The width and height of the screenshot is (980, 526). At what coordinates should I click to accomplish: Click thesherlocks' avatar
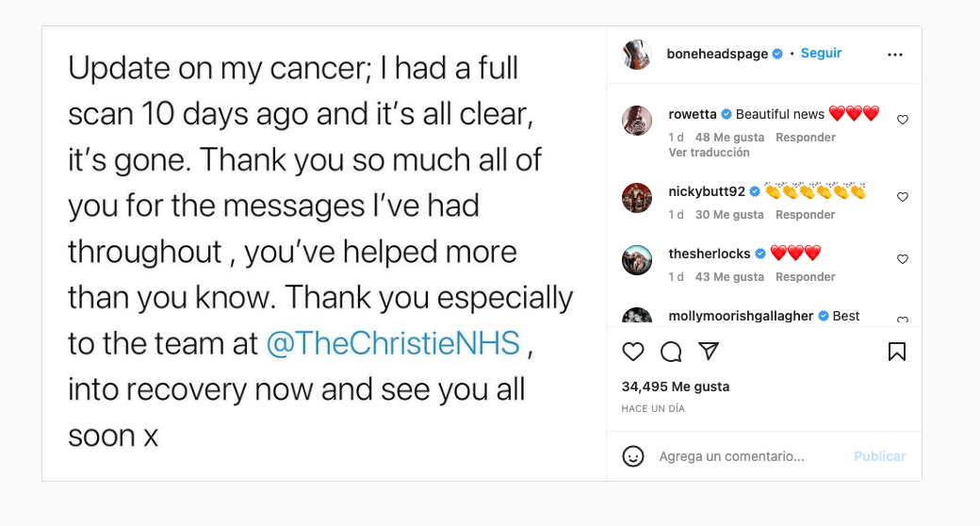pos(638,259)
